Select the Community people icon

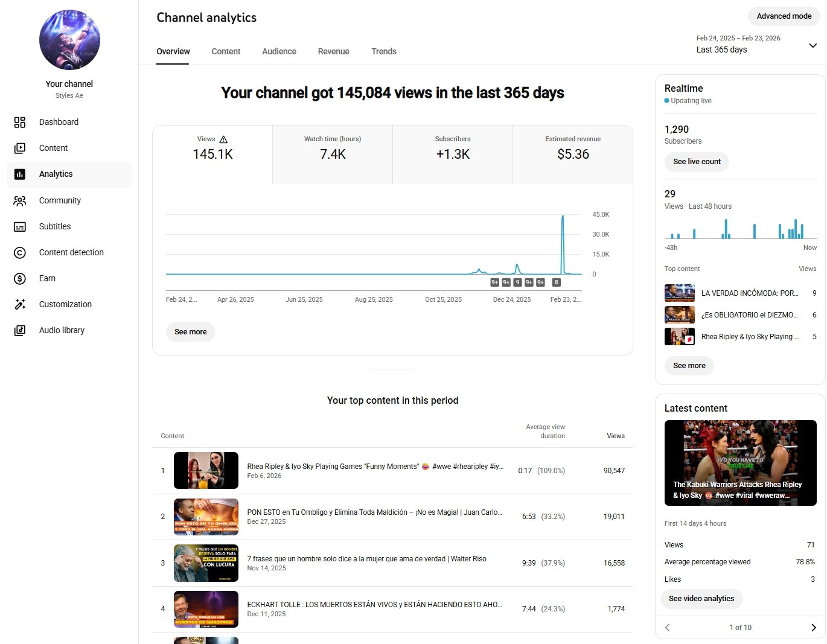20,201
